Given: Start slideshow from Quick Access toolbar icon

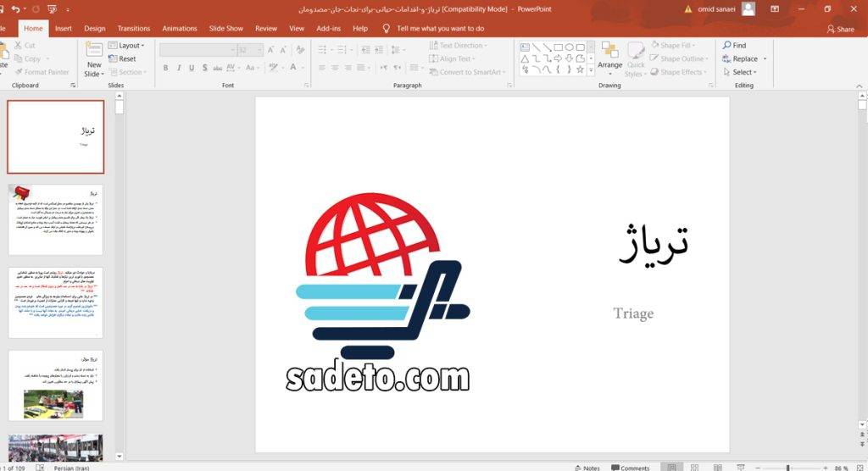Looking at the screenshot, I should click(x=53, y=9).
